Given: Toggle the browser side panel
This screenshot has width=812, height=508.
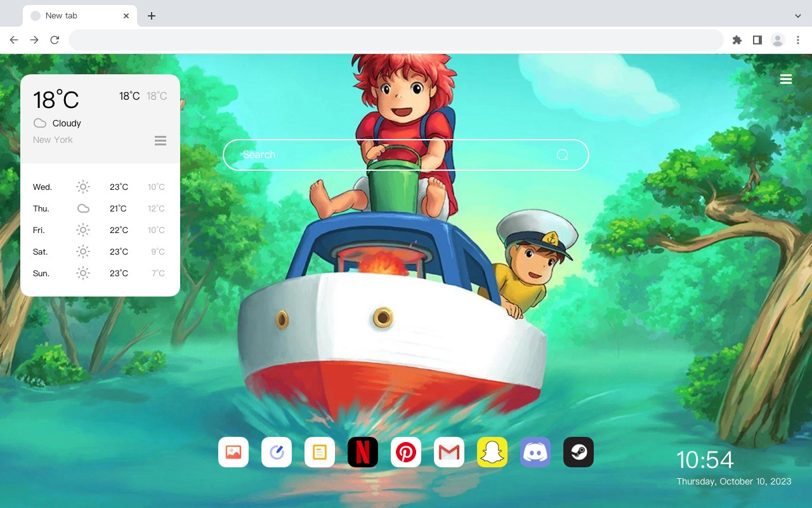Looking at the screenshot, I should [x=757, y=40].
